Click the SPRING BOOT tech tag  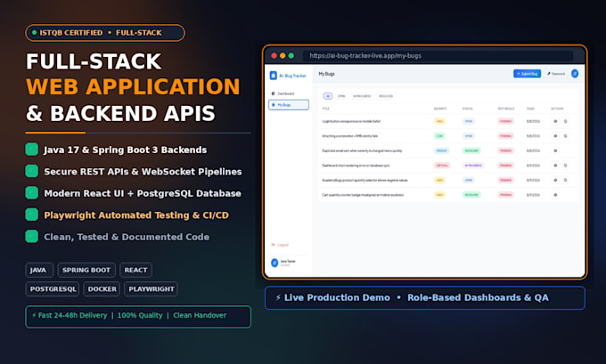[86, 270]
